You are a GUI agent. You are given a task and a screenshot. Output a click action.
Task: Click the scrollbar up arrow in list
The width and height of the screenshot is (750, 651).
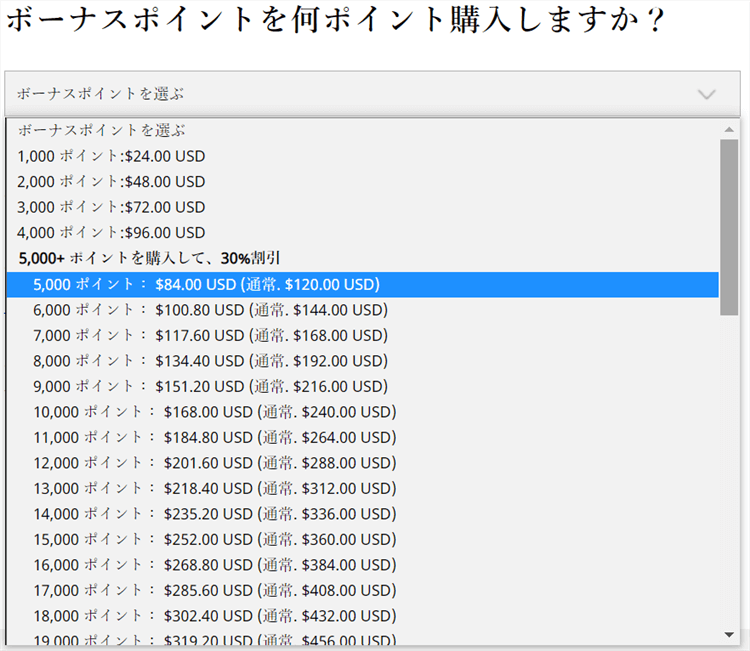[729, 129]
